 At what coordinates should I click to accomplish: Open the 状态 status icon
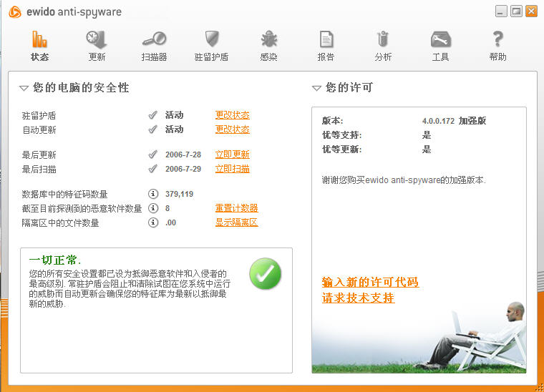point(39,39)
